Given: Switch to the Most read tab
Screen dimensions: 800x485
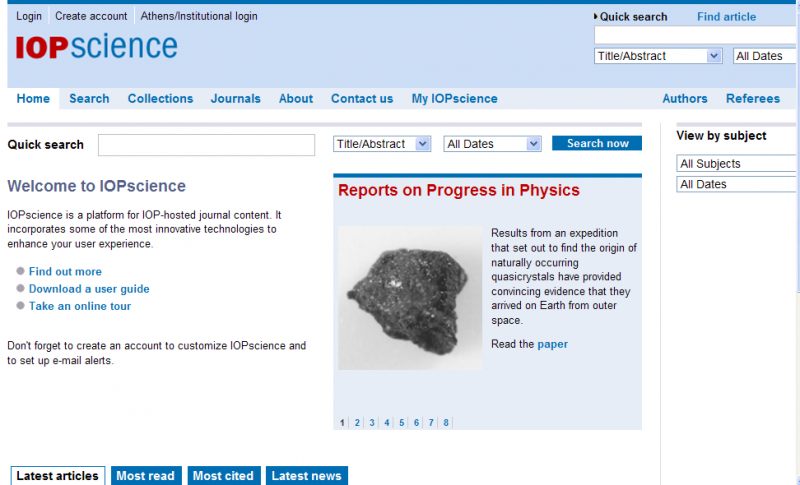Looking at the screenshot, I should (x=146, y=476).
